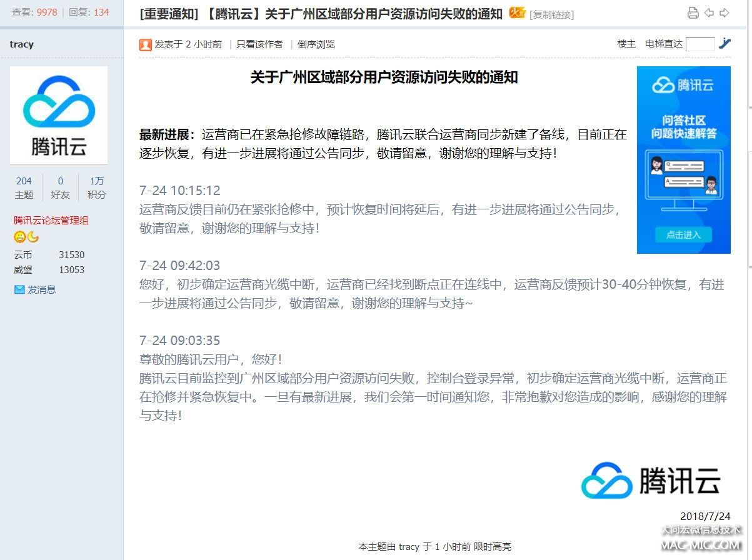Open the 腾讯云论坛管理组 user group link
Viewport: 752px width, 560px height.
pos(51,220)
